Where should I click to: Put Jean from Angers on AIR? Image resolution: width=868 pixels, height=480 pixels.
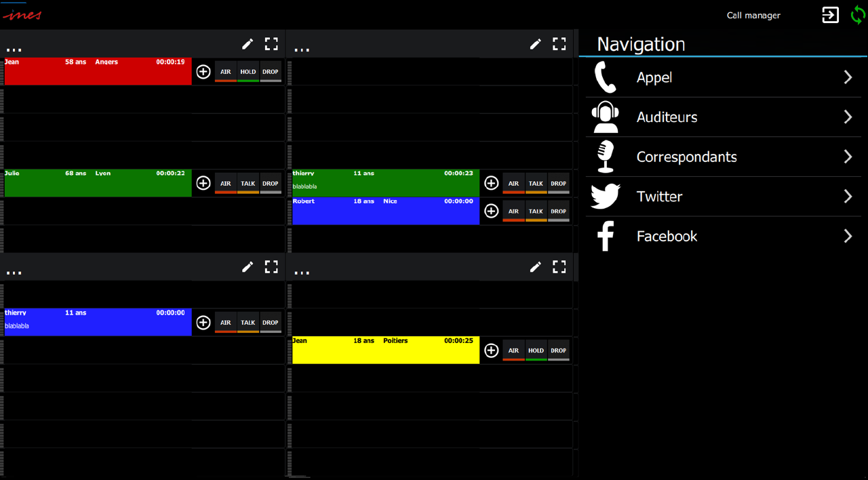point(226,71)
